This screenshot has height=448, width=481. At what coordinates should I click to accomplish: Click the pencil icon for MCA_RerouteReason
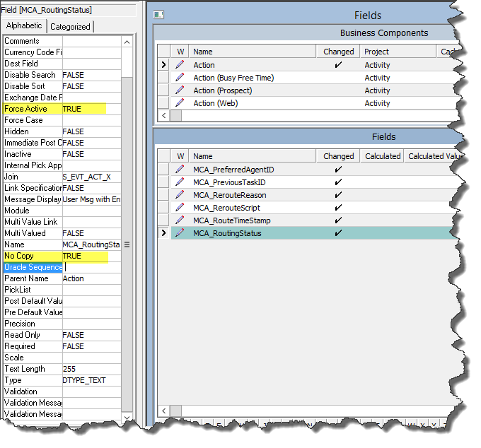(x=180, y=195)
